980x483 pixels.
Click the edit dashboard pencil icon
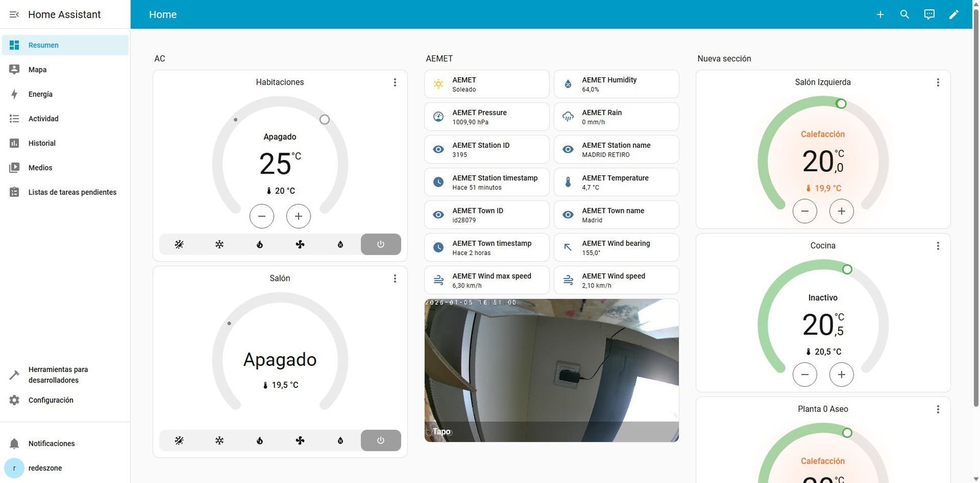[954, 14]
